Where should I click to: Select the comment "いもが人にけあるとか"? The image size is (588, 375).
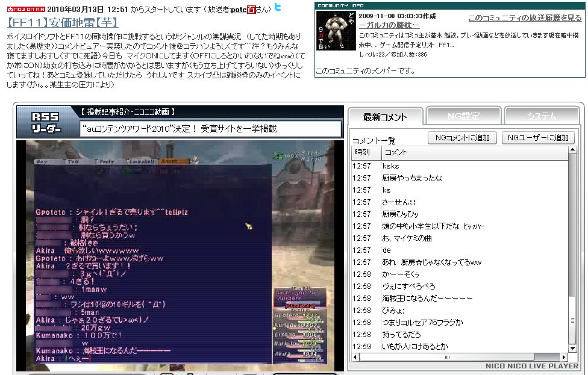460,347
